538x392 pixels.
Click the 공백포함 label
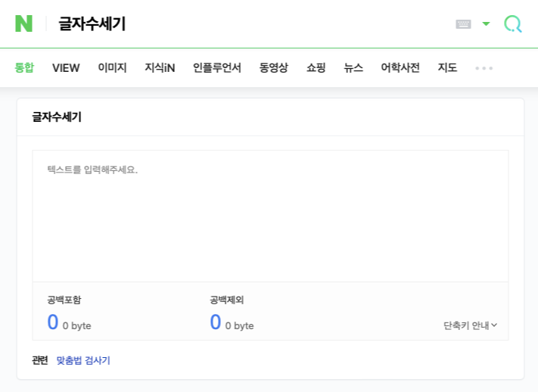(x=64, y=300)
